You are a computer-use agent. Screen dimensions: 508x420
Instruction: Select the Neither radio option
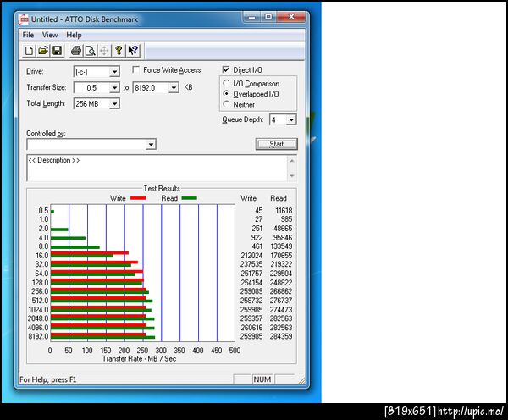tap(226, 104)
